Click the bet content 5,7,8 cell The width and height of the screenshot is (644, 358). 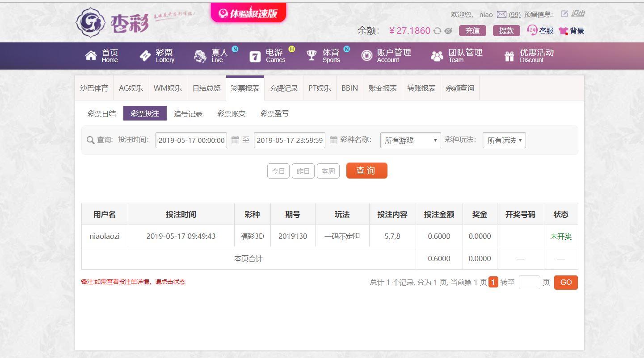(392, 236)
